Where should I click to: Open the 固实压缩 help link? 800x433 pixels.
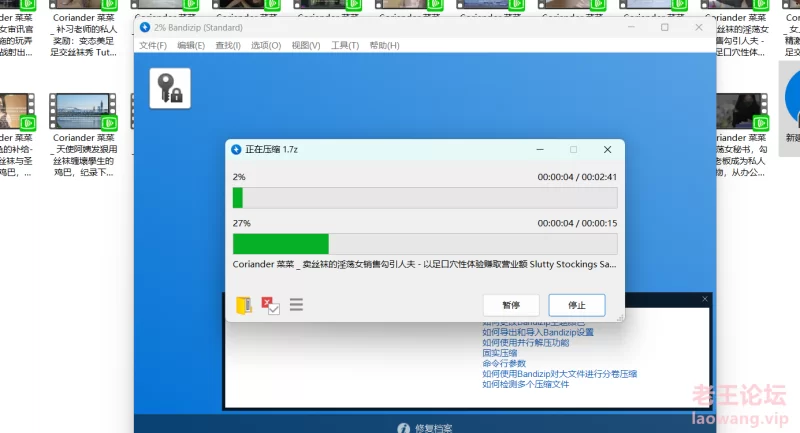coord(499,353)
